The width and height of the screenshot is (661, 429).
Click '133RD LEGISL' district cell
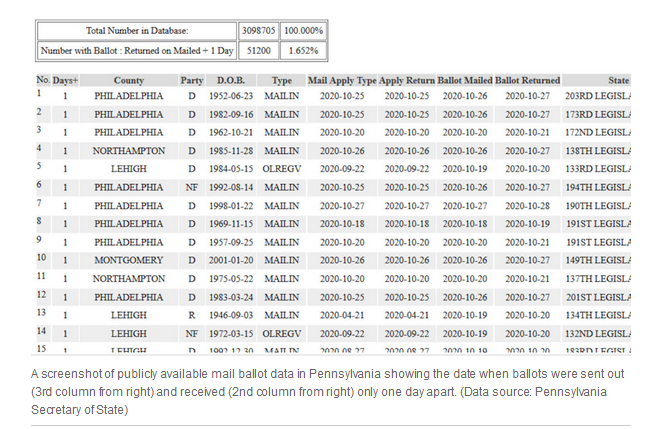coord(597,169)
